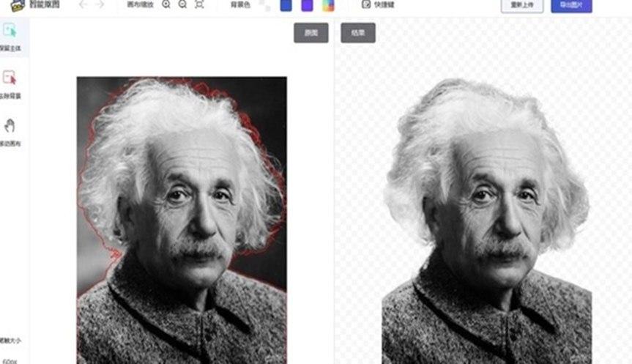Image resolution: width=632 pixels, height=364 pixels.
Task: Click the fit-to-screen canvas icon
Action: pos(199,4)
